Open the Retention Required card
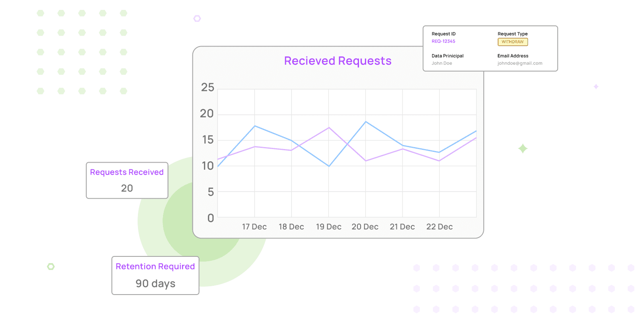This screenshot has width=644, height=322. pyautogui.click(x=155, y=275)
